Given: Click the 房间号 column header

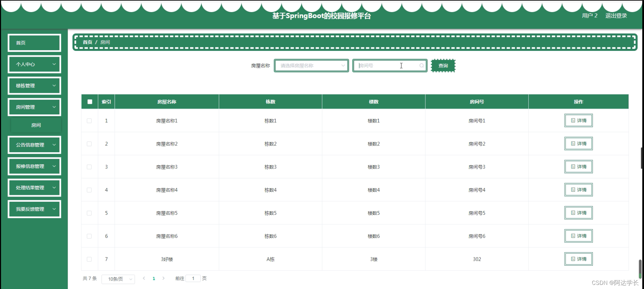Looking at the screenshot, I should [477, 102].
